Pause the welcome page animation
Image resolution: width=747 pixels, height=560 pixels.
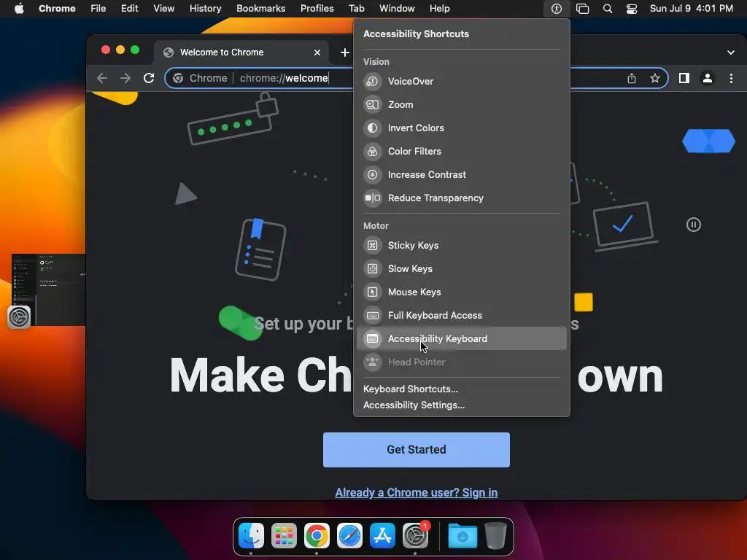[694, 225]
